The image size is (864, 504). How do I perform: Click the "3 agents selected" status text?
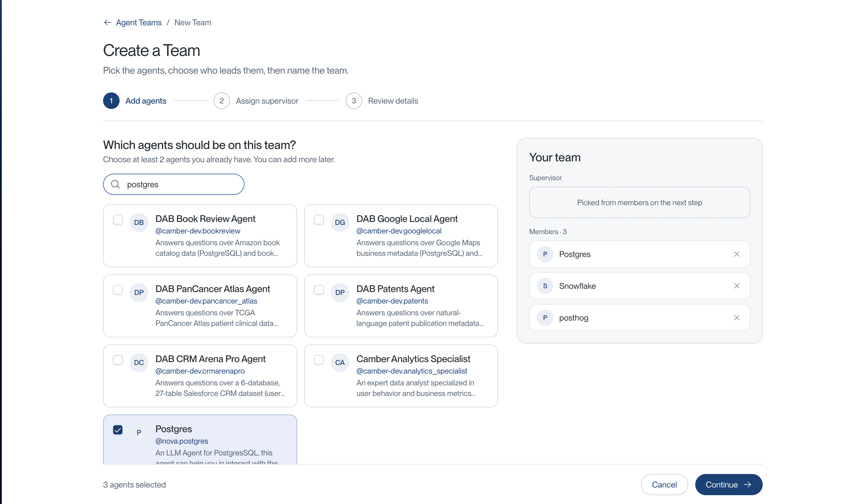pyautogui.click(x=134, y=485)
